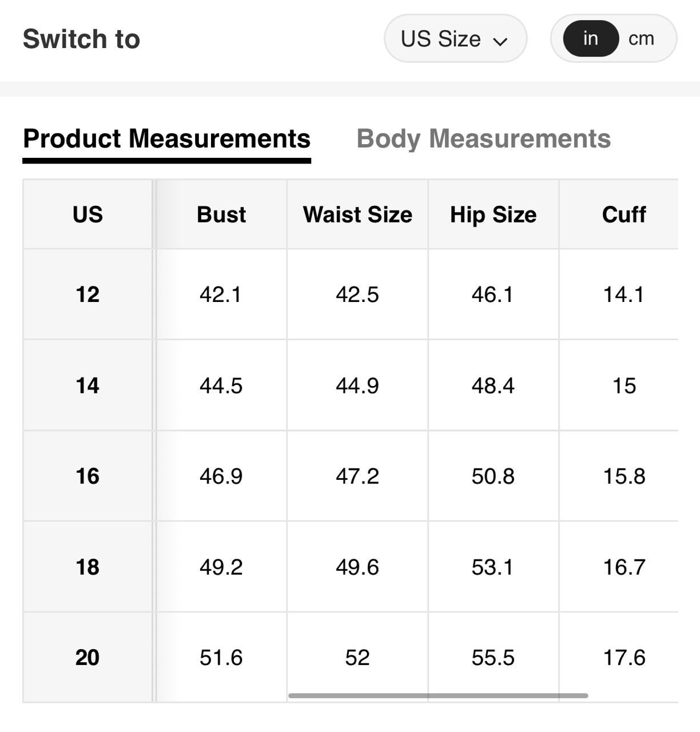700x732 pixels.
Task: Switch to the Body Measurements tab
Action: coord(483,139)
